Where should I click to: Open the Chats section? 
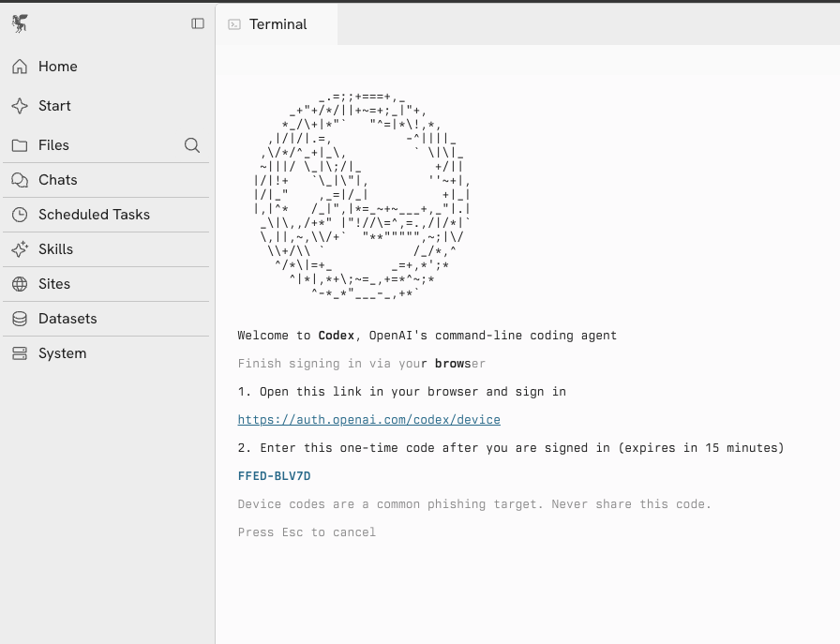coord(106,180)
